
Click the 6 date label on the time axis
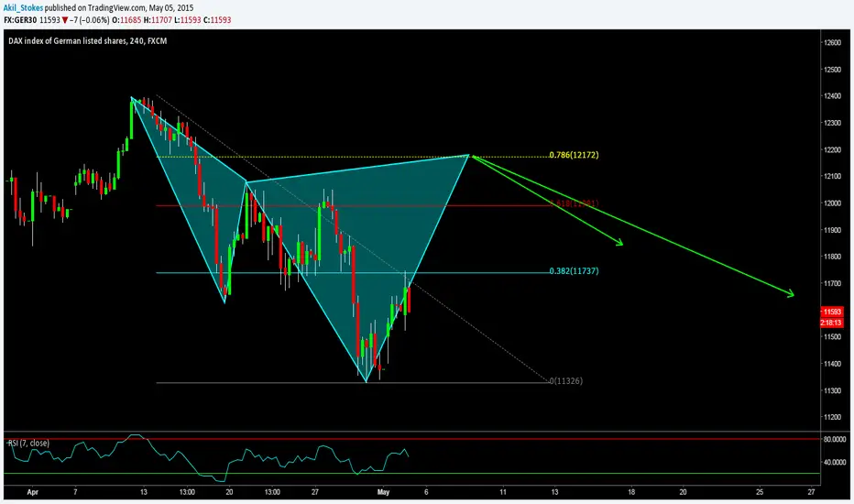426,492
